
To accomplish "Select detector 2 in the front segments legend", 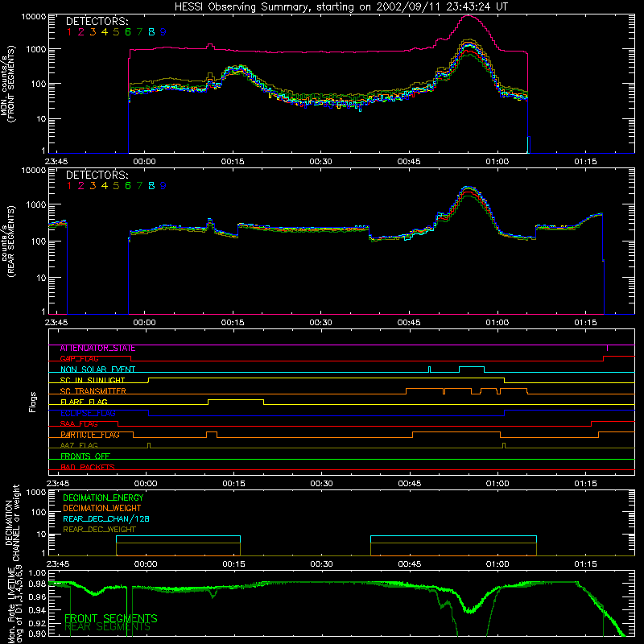I will [x=81, y=32].
